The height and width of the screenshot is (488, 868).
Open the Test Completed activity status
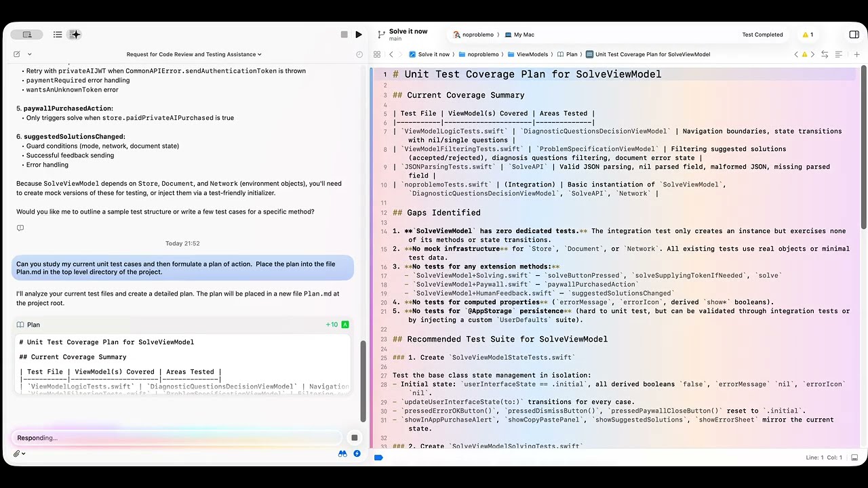coord(762,35)
